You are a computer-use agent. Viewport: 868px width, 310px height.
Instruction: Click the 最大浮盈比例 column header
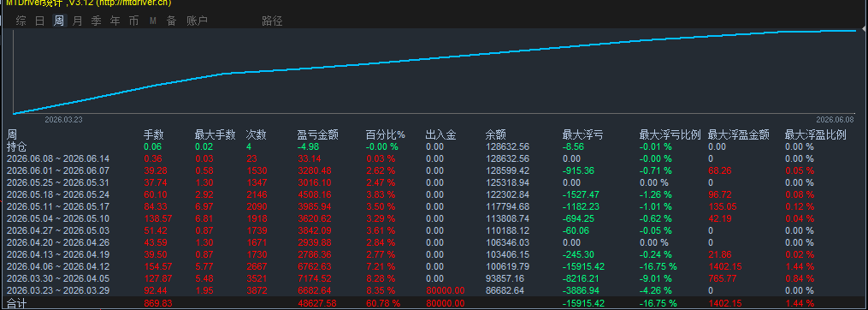point(816,134)
